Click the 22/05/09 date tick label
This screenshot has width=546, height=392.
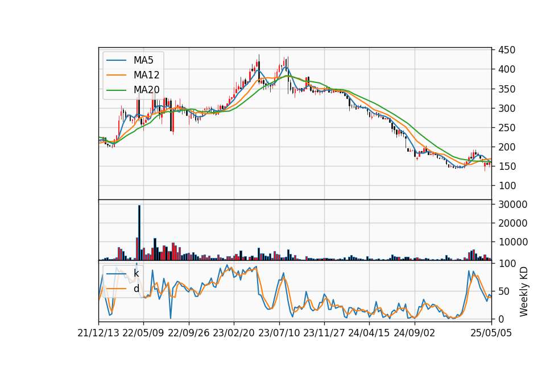(143, 333)
